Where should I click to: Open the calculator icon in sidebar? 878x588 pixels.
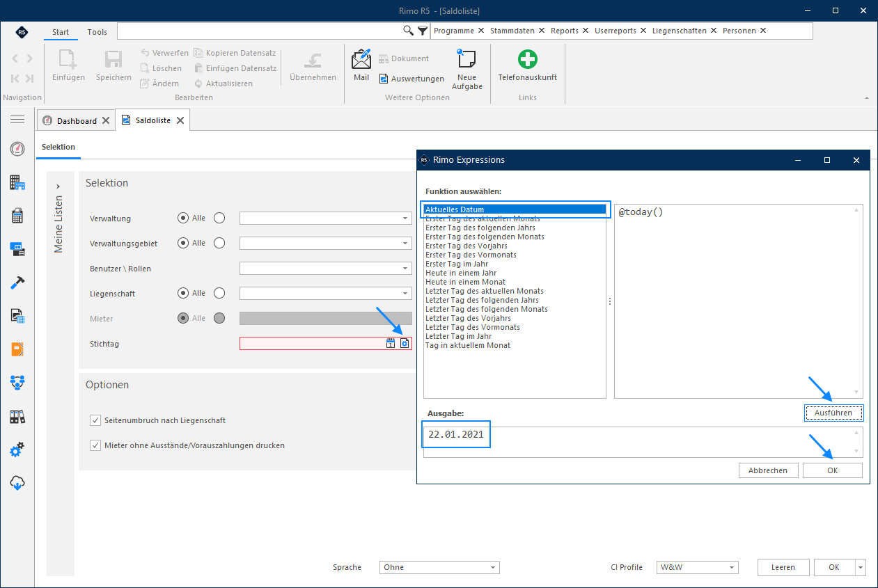coord(17,216)
